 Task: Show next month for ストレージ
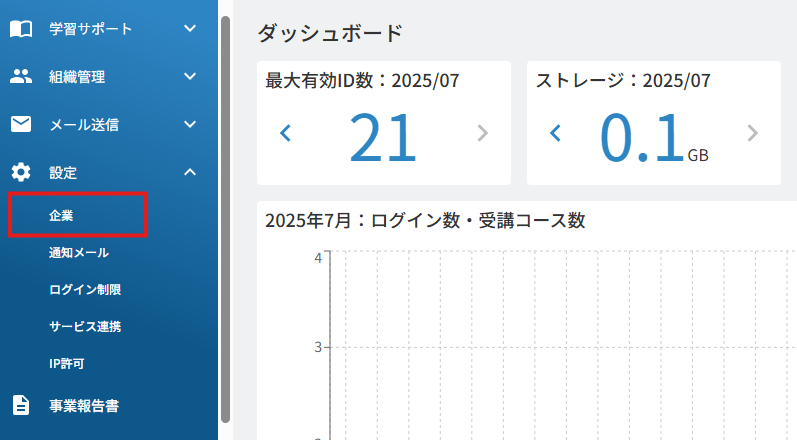(752, 133)
